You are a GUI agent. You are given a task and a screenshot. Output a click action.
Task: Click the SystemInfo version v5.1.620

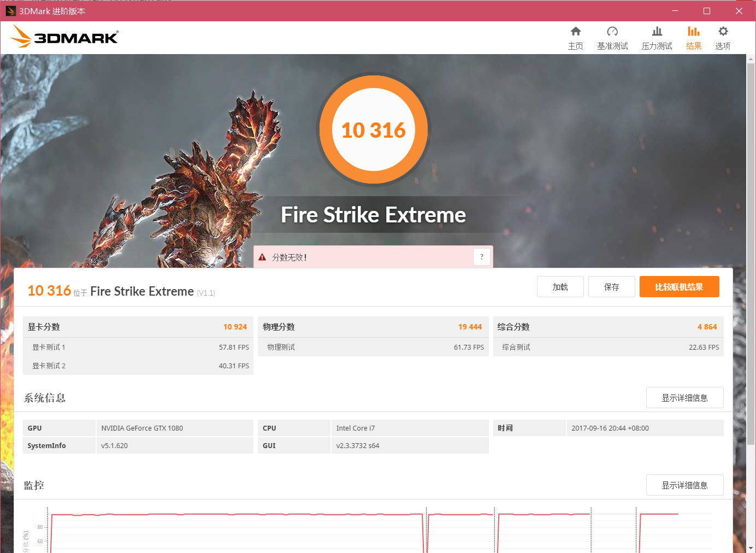click(x=114, y=446)
